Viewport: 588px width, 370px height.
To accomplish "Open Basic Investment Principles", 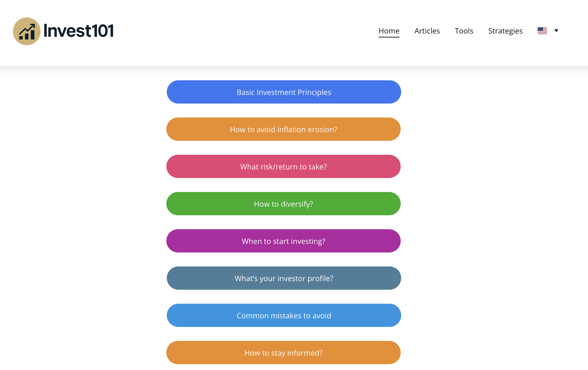I will (284, 92).
